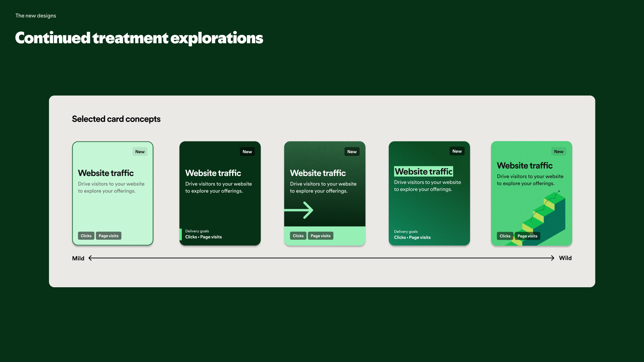644x362 pixels.
Task: Click Clicks • Page visits text on second card
Action: 204,237
